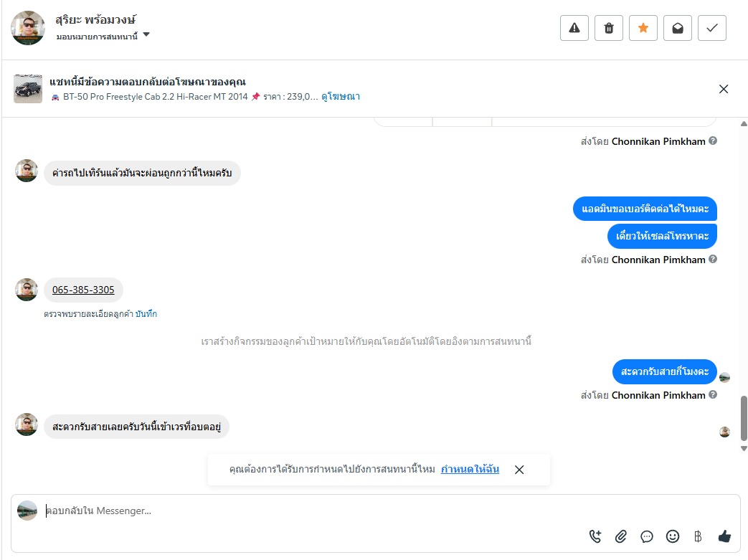This screenshot has height=560, width=748.
Task: Dismiss the assignment prompt popup
Action: click(519, 470)
